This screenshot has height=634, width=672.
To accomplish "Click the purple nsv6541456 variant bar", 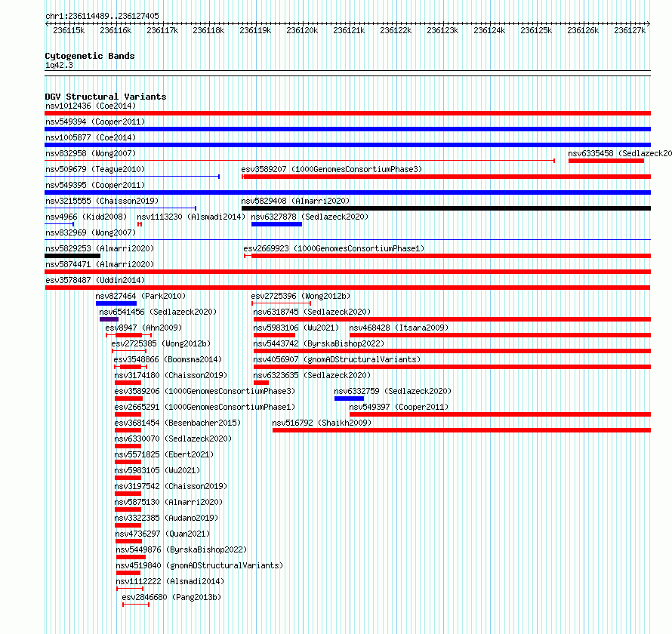I will click(x=109, y=319).
